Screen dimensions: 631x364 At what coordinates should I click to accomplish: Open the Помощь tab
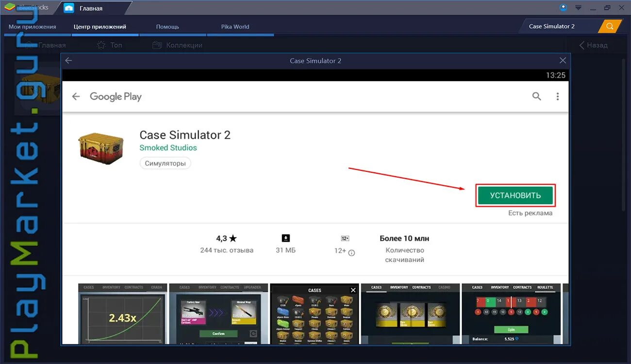(167, 27)
